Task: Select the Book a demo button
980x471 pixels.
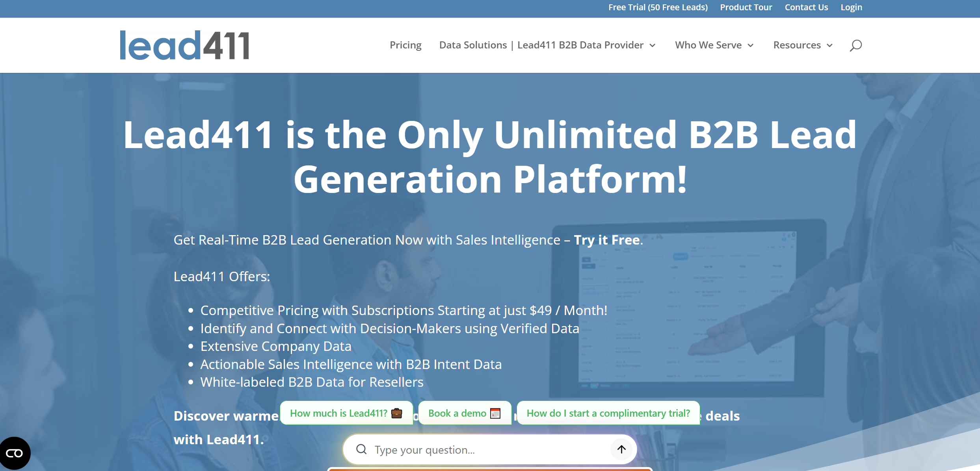Action: click(464, 413)
